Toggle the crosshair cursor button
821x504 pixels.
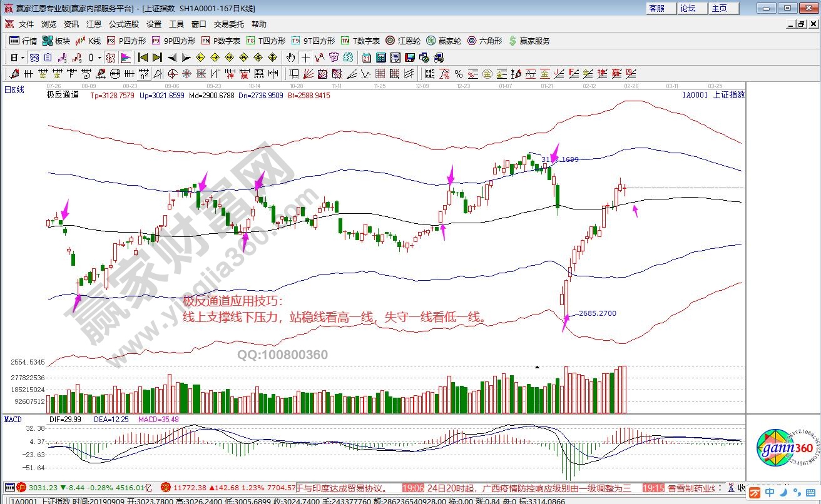(x=305, y=58)
